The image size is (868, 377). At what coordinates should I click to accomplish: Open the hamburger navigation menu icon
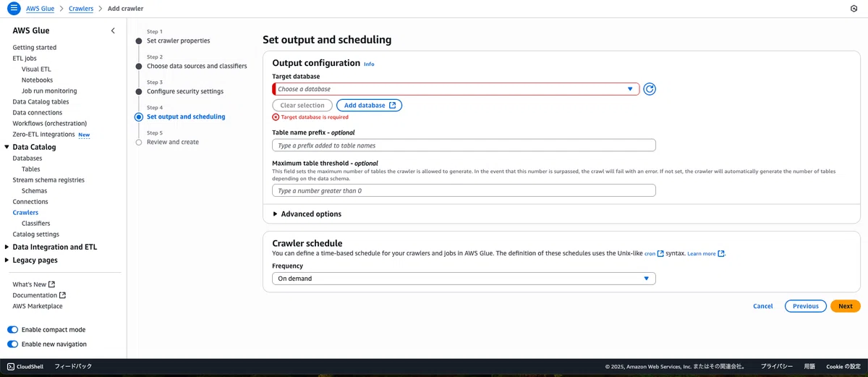pyautogui.click(x=13, y=9)
